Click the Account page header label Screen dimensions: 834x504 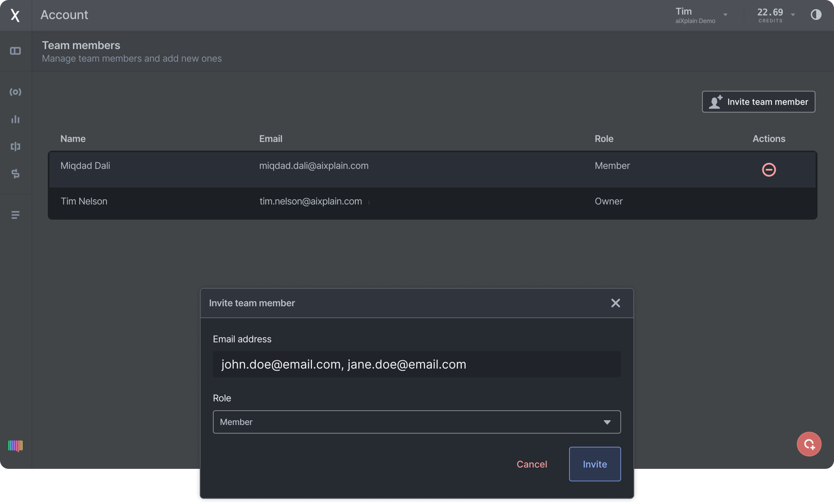pos(64,15)
